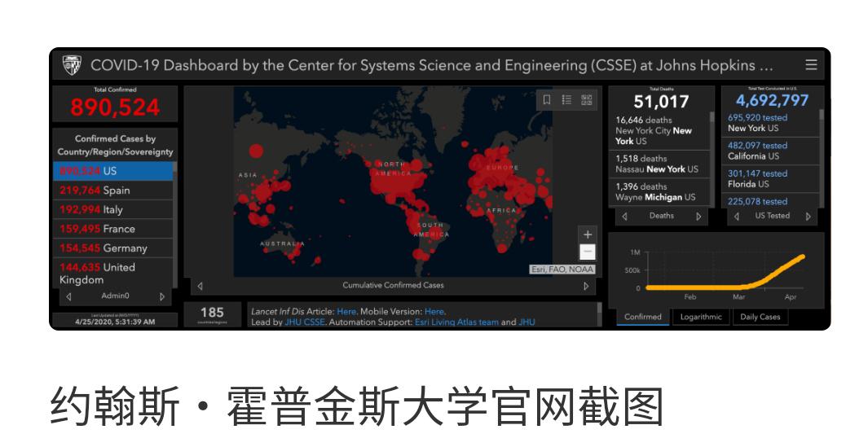
Task: Open the Mobile Version 'Here' link
Action: tap(434, 312)
